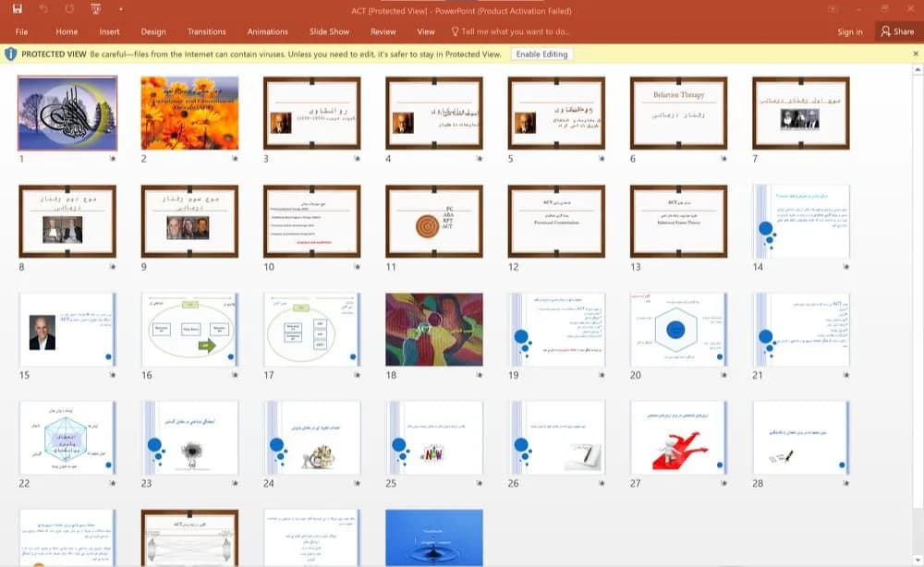
Task: Open the Insert ribbon tab
Action: pos(110,31)
